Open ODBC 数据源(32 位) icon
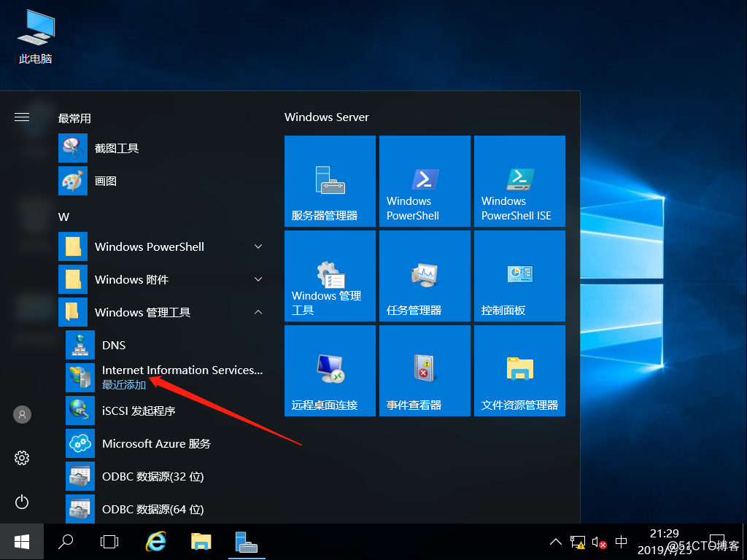The height and width of the screenshot is (560, 747). 80,476
